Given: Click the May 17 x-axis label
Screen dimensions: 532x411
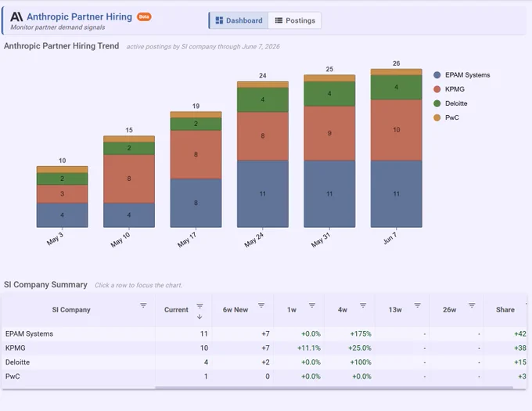Looking at the screenshot, I should tap(187, 240).
